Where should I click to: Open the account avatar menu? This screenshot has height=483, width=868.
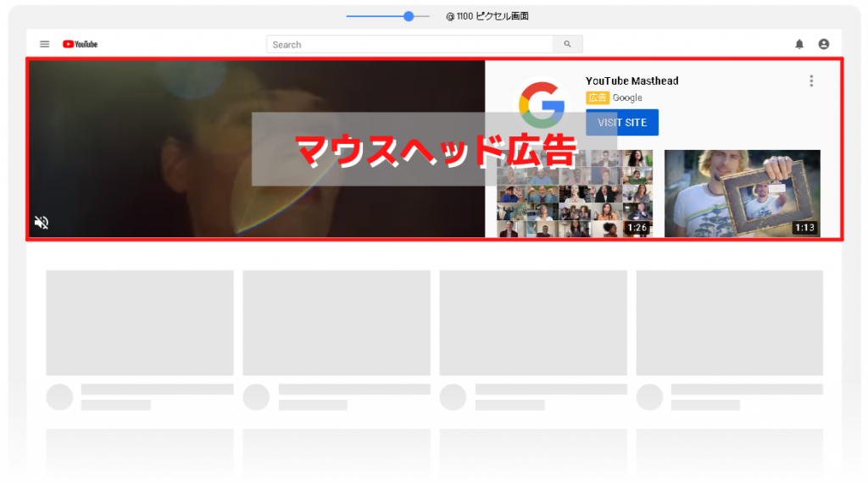pos(824,44)
